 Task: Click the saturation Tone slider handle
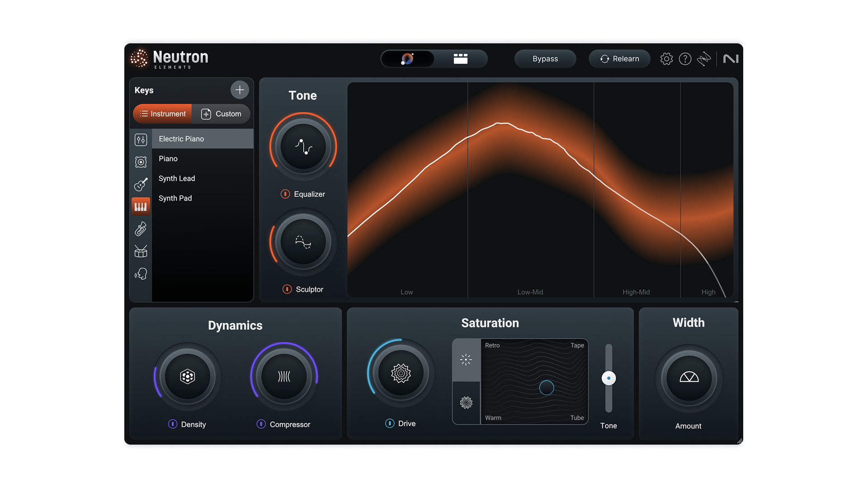click(x=609, y=378)
